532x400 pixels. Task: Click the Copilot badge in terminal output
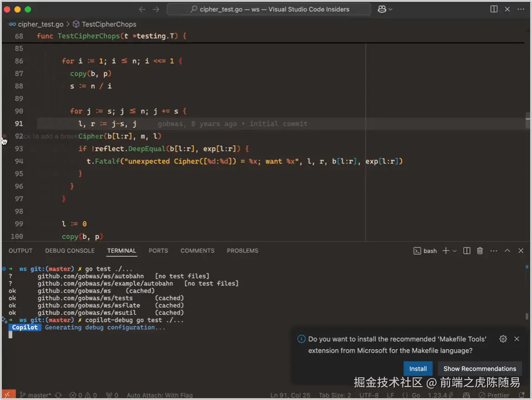pyautogui.click(x=25, y=327)
